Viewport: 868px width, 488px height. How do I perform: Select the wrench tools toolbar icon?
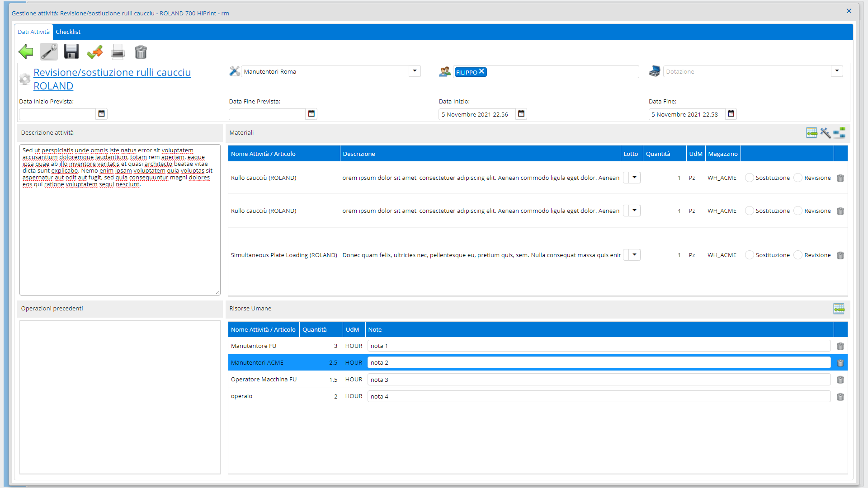49,52
